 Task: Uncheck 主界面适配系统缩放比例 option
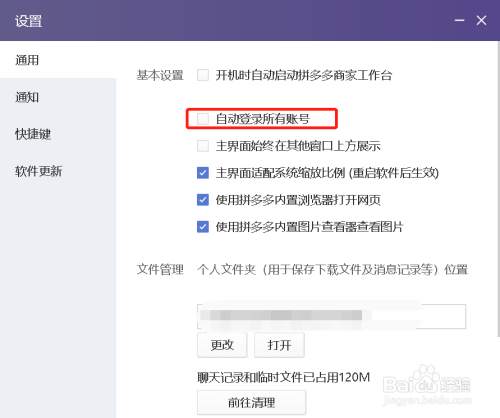point(203,173)
